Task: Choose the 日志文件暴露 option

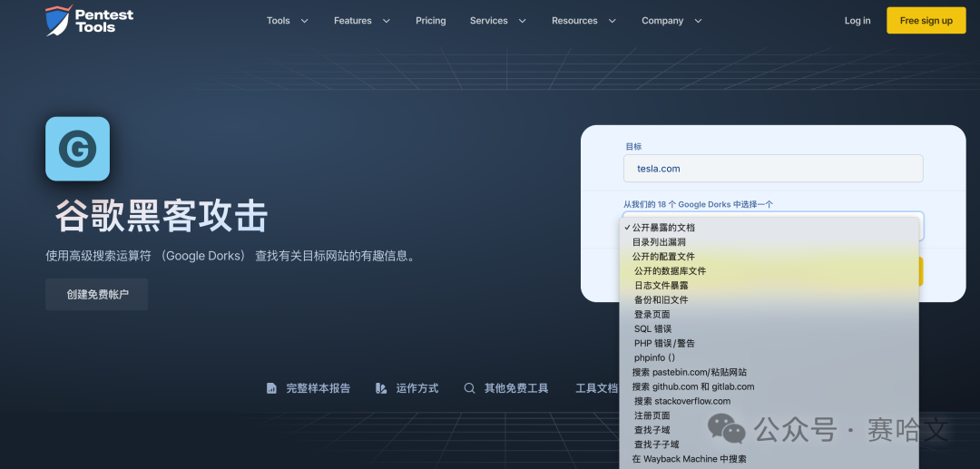Action: click(769, 286)
